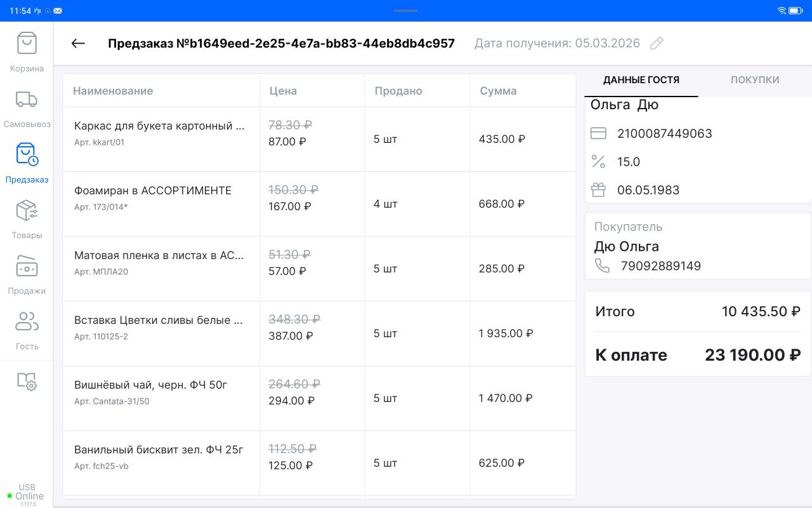Switch to the ПОКУПКИ tab

(x=755, y=80)
